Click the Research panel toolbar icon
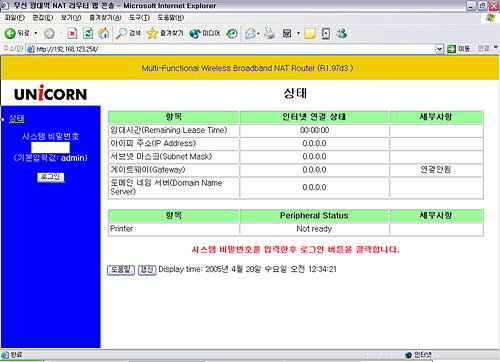The width and height of the screenshot is (500, 362). (326, 33)
